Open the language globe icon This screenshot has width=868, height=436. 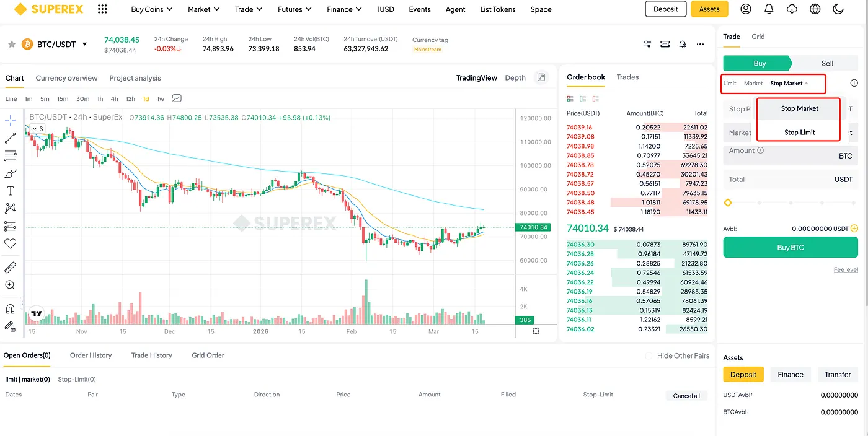(x=815, y=9)
